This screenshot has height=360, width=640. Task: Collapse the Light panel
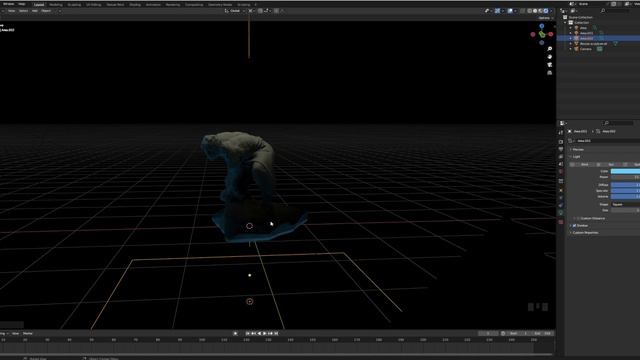[x=576, y=157]
